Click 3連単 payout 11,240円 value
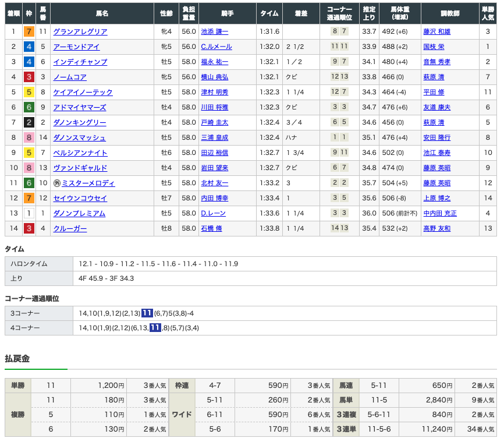The image size is (504, 438). 437,429
